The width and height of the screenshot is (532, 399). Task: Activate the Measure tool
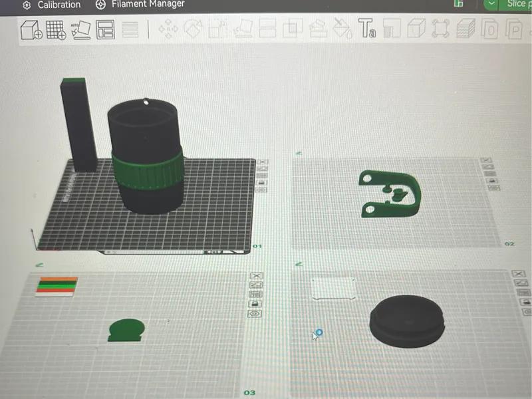(440, 29)
